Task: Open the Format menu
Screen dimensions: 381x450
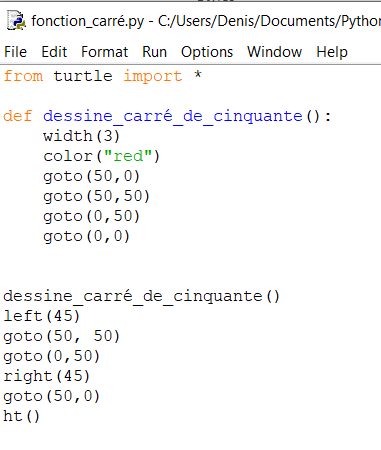Action: click(104, 52)
